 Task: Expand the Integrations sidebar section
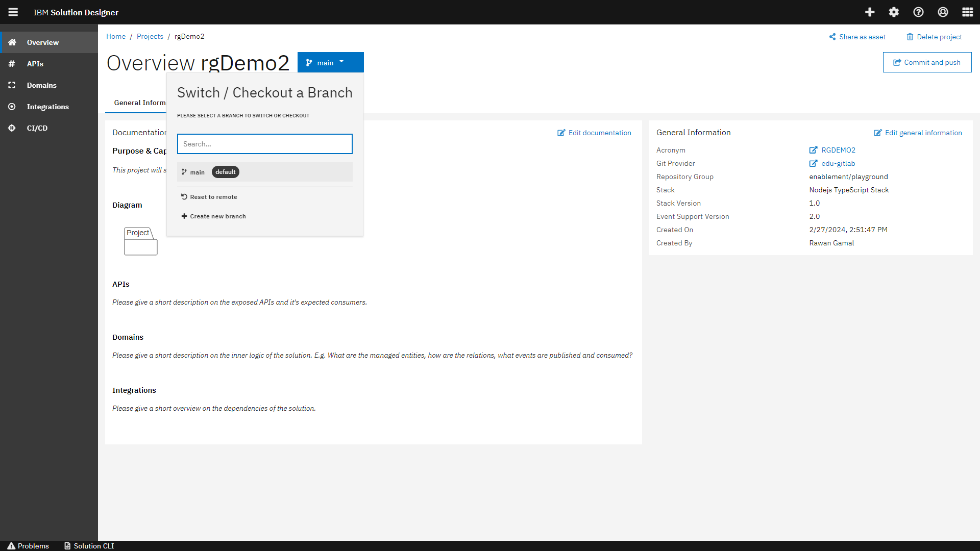(x=47, y=106)
